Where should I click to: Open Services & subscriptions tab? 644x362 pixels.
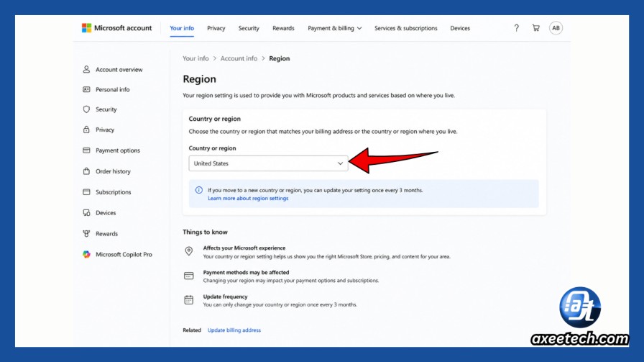point(406,28)
